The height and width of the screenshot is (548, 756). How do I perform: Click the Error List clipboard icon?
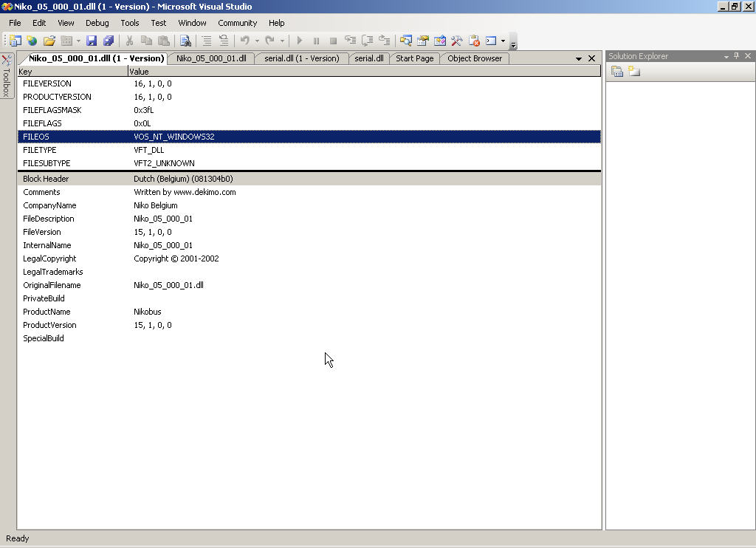[474, 41]
